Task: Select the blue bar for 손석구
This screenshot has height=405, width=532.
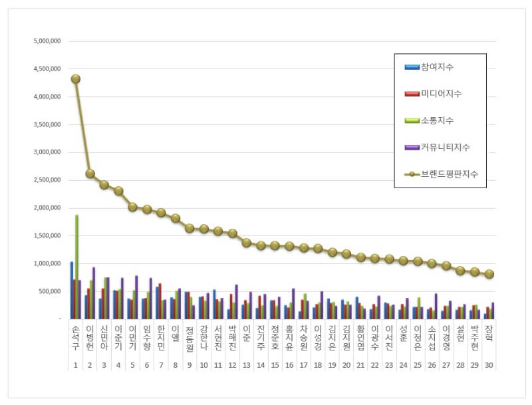Action: point(72,290)
